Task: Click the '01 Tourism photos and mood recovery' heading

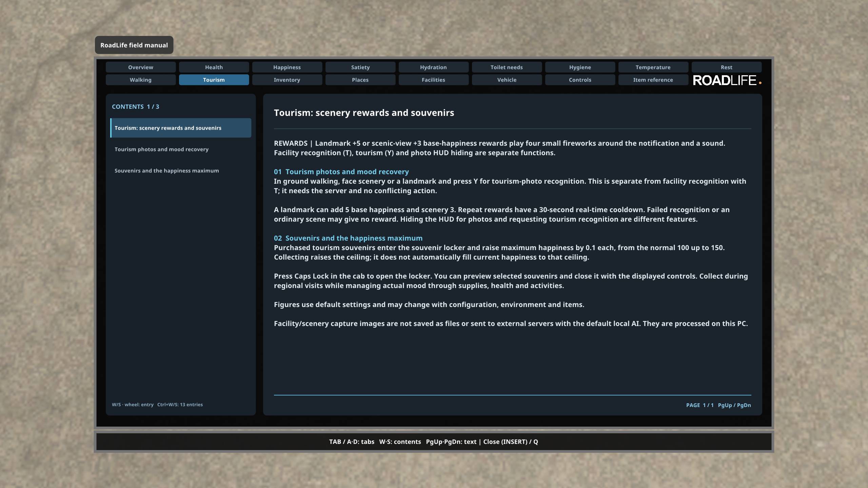Action: click(x=341, y=171)
